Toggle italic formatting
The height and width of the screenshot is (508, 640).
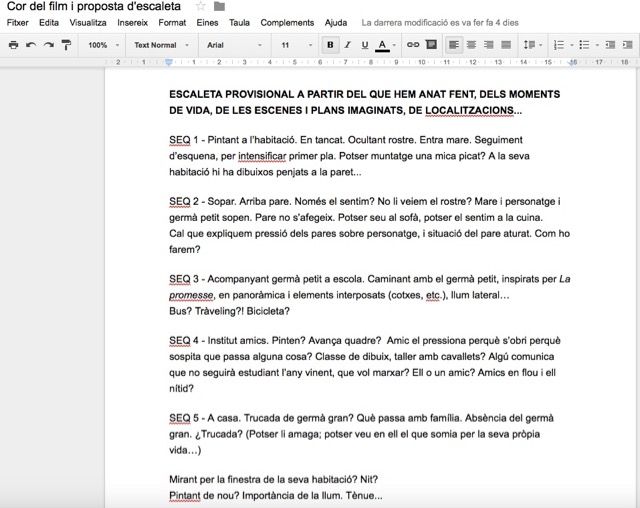(347, 45)
